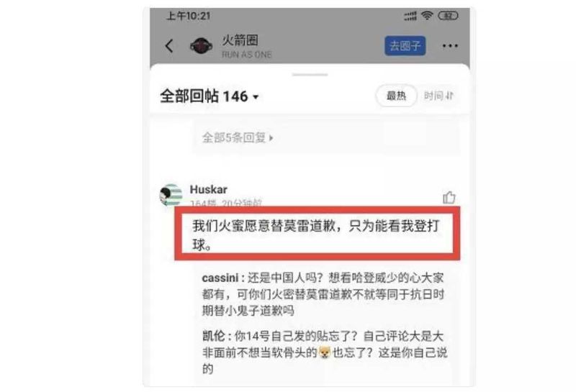
Task: Expand 全部5条回复 replies
Action: tap(238, 137)
